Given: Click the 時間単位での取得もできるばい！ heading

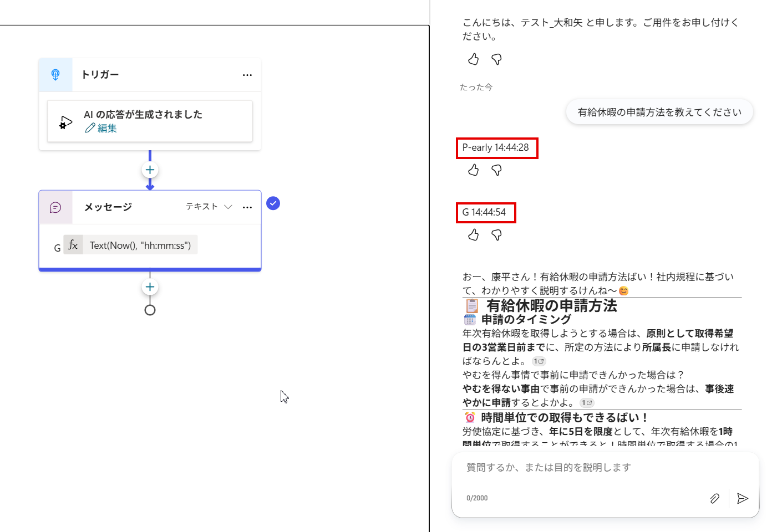Looking at the screenshot, I should tap(565, 417).
